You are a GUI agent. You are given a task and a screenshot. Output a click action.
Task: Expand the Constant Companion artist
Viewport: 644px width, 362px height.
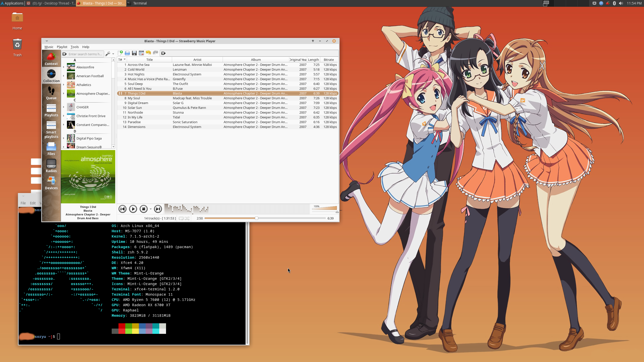[64, 125]
